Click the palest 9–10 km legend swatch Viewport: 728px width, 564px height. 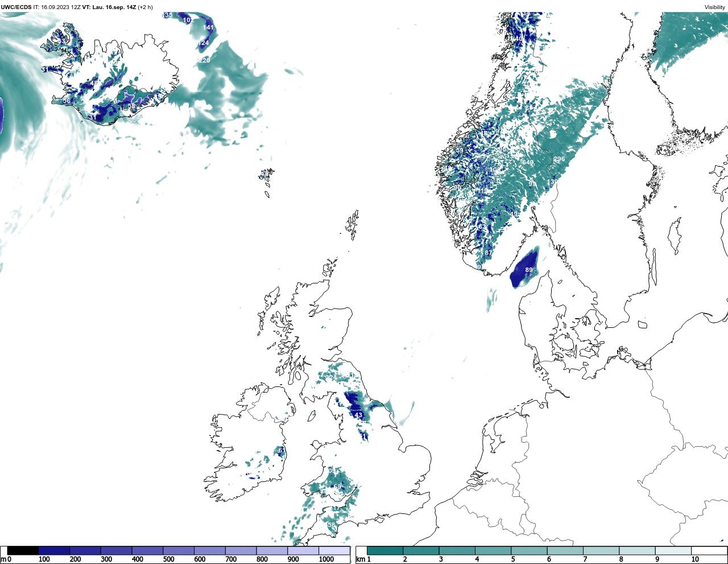pyautogui.click(x=673, y=551)
